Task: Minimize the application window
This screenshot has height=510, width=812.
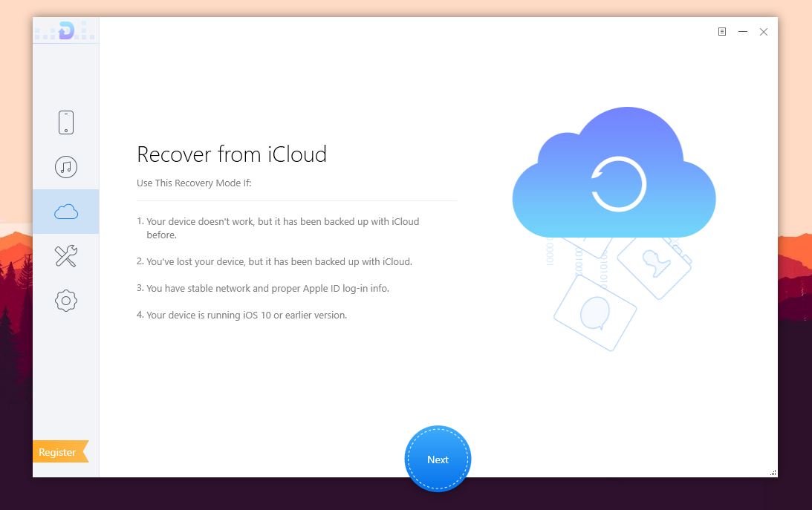Action: 743,32
